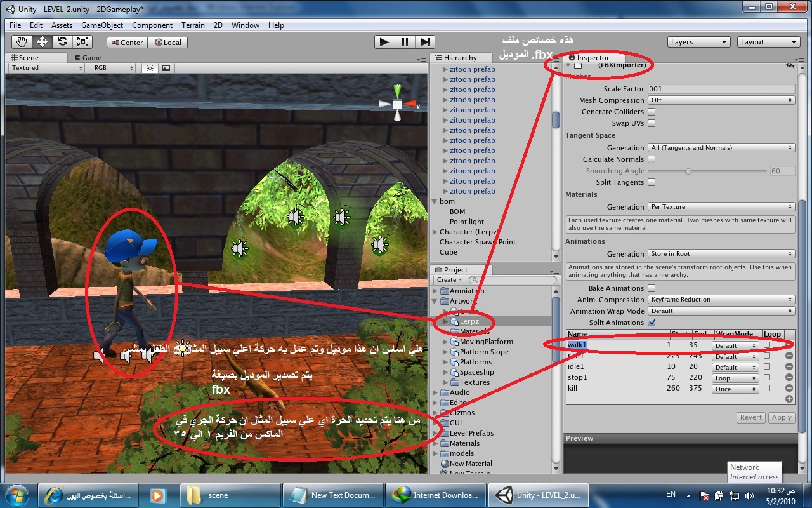
Task: Select the Scale tool
Action: (x=82, y=42)
